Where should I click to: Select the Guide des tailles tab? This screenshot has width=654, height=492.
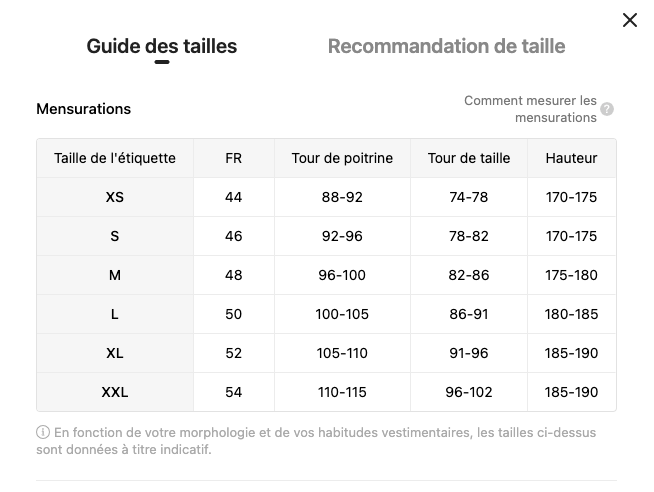162,46
